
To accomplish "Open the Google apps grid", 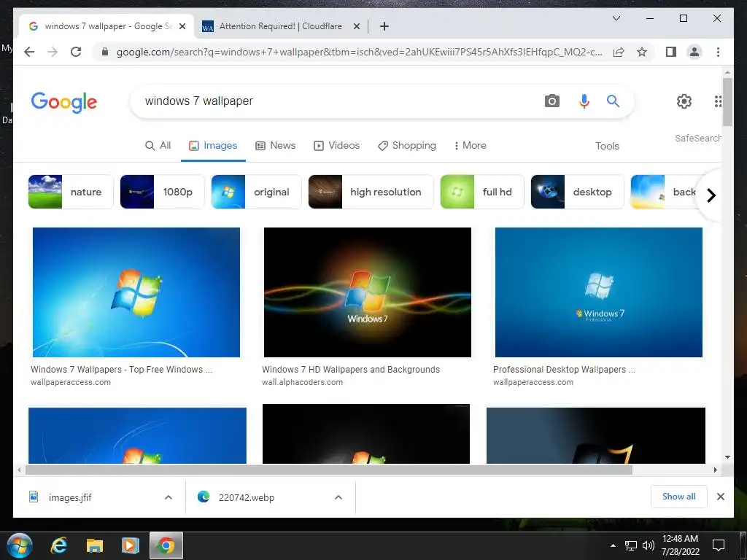I will click(718, 101).
